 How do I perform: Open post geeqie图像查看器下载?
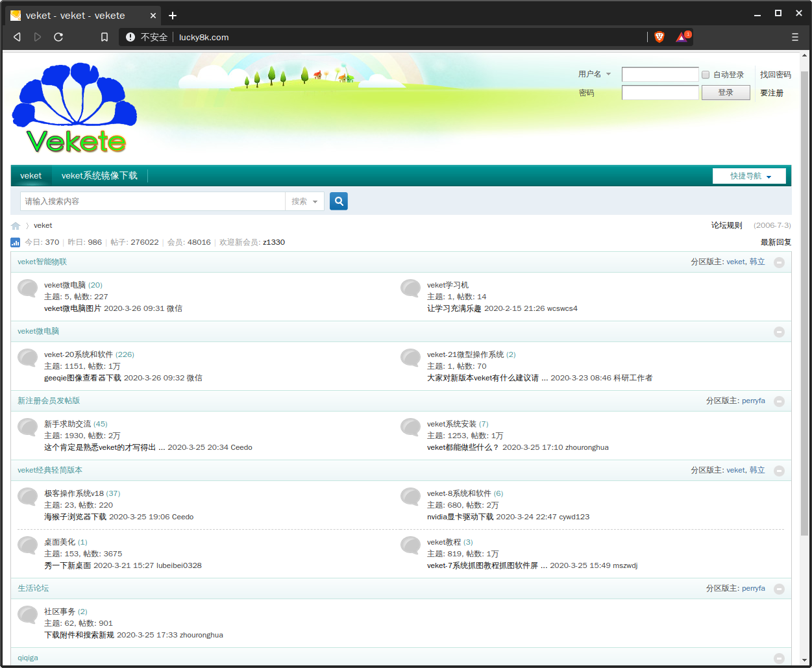(82, 378)
